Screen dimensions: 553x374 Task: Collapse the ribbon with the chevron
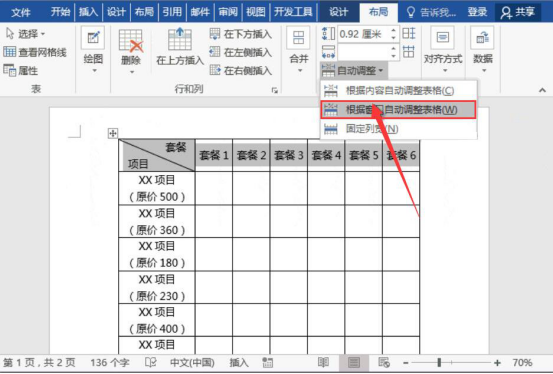[x=542, y=90]
